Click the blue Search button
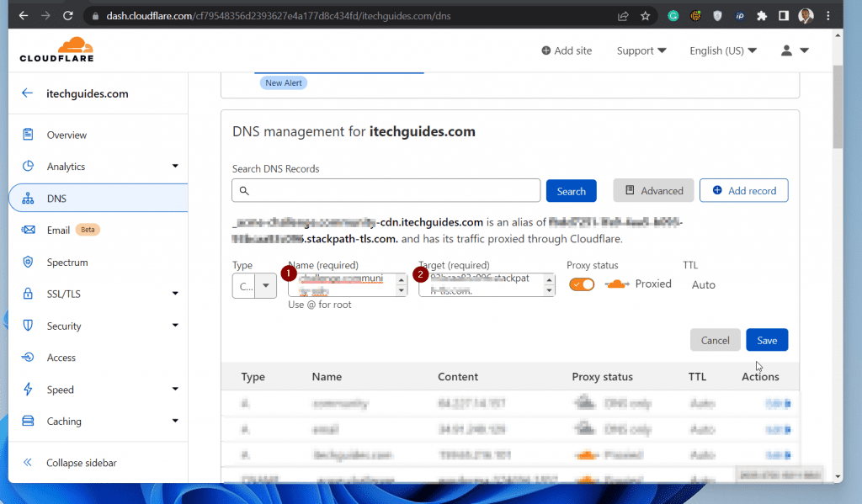Screen dimensions: 862x504 [572, 191]
